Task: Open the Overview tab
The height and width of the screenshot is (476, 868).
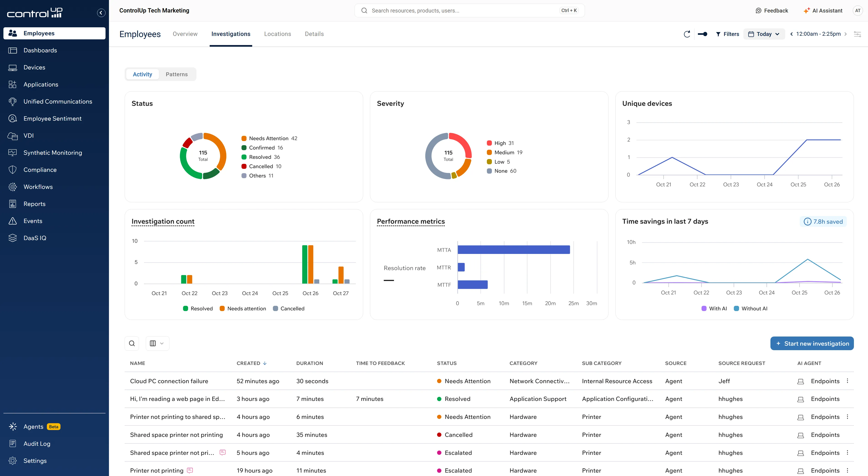Action: click(x=185, y=34)
